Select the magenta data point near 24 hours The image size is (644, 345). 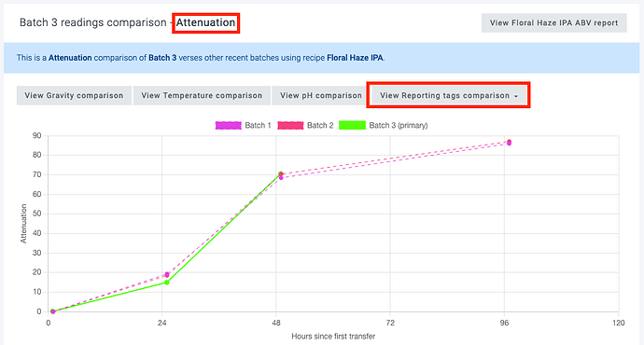(x=167, y=275)
